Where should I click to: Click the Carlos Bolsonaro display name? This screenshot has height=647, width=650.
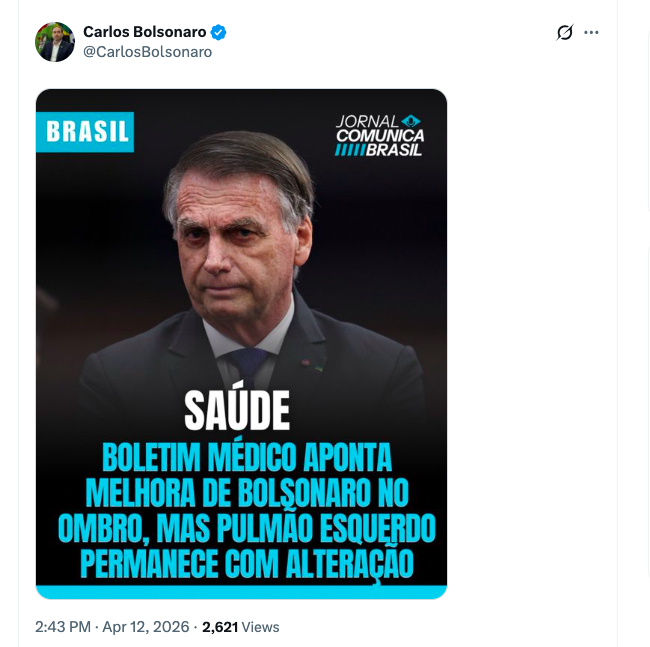coord(144,32)
